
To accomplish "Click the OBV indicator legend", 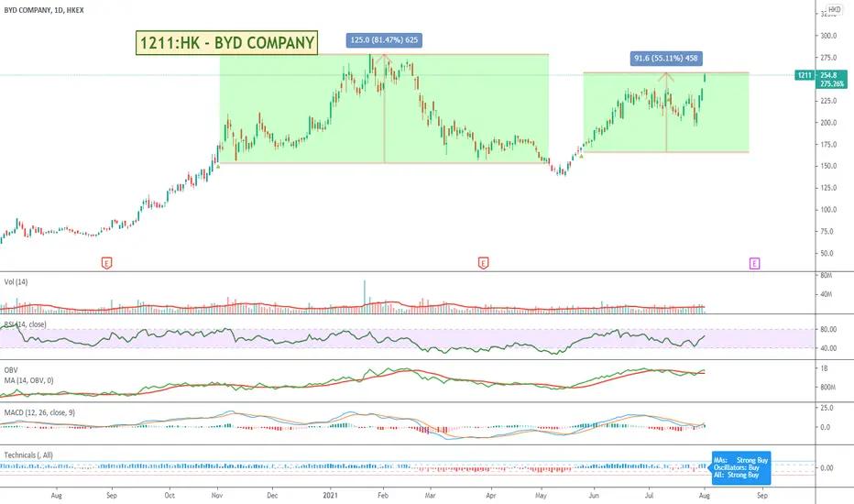I will click(11, 370).
